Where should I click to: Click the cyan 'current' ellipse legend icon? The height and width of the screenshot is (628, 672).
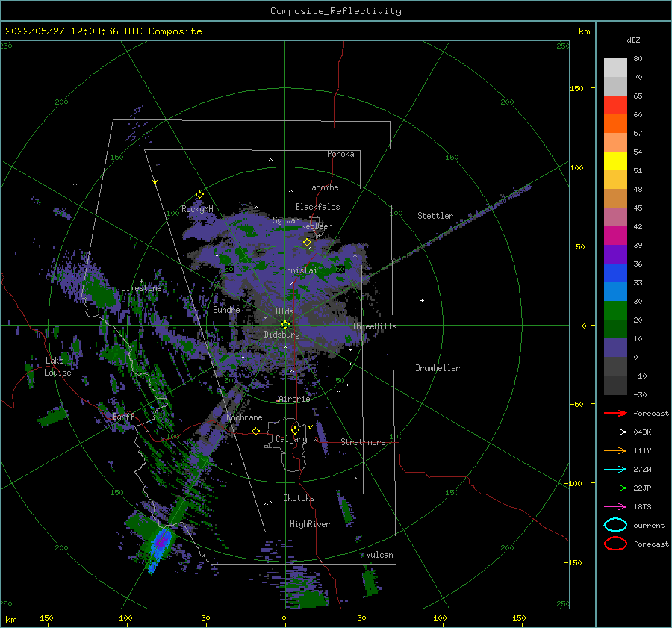(x=615, y=525)
